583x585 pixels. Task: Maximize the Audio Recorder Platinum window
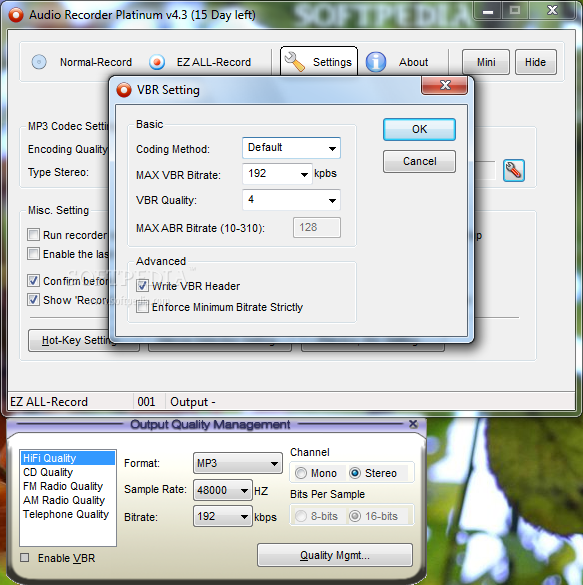click(515, 11)
